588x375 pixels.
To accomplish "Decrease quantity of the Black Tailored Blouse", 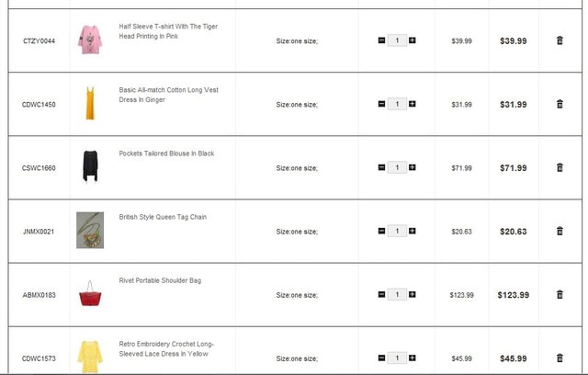I will 381,167.
